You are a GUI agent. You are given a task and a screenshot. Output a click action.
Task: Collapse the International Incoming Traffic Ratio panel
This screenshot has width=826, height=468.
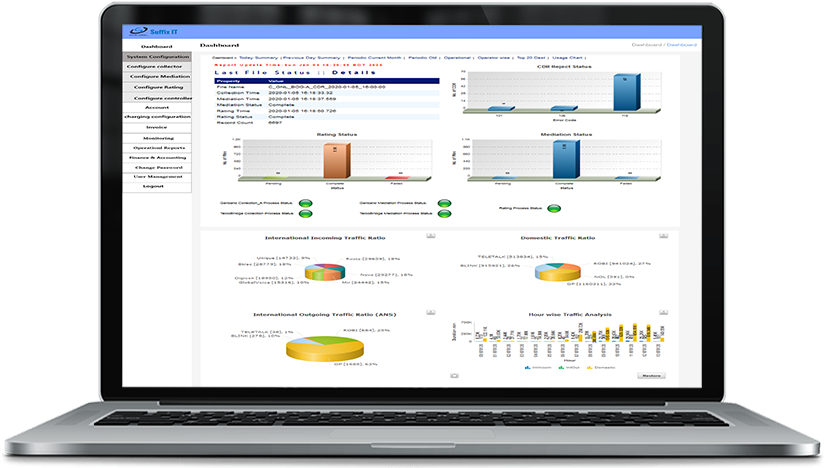(428, 237)
